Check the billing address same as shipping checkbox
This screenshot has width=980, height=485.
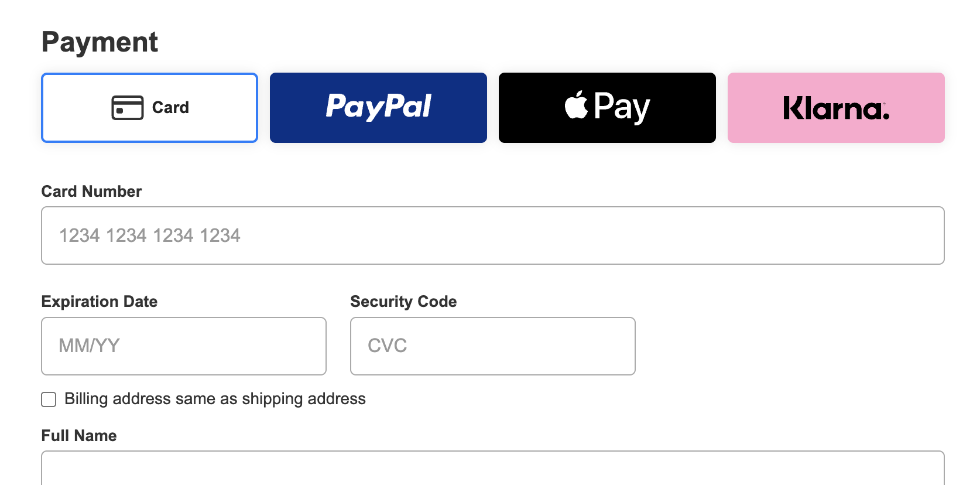(x=49, y=399)
